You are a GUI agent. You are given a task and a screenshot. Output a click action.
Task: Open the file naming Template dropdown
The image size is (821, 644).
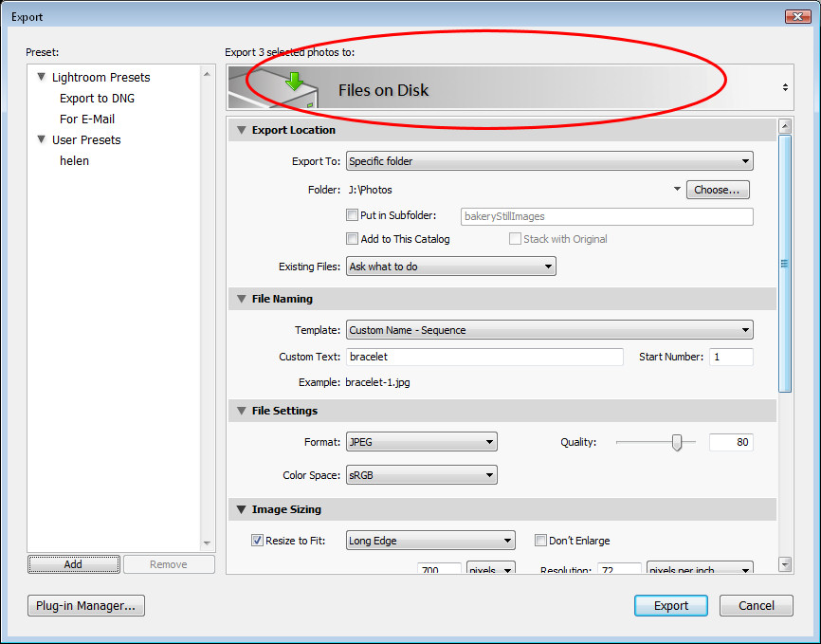549,330
